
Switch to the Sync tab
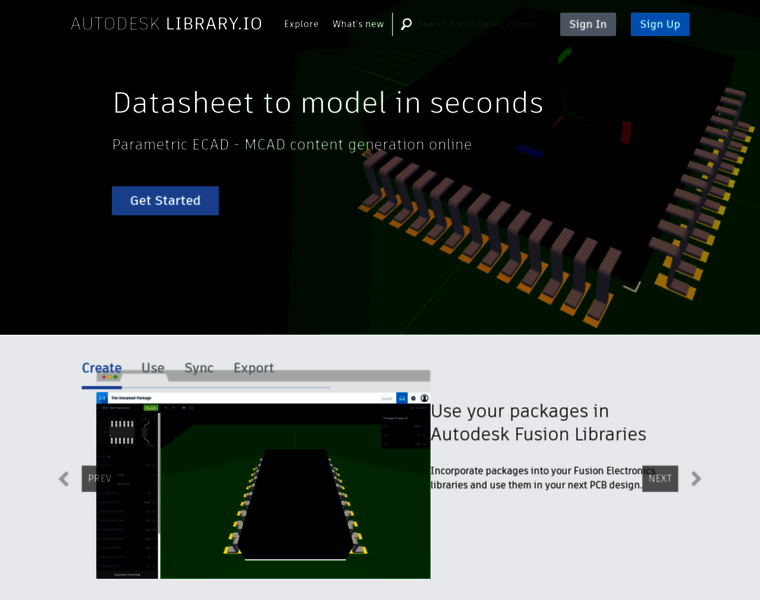click(199, 368)
